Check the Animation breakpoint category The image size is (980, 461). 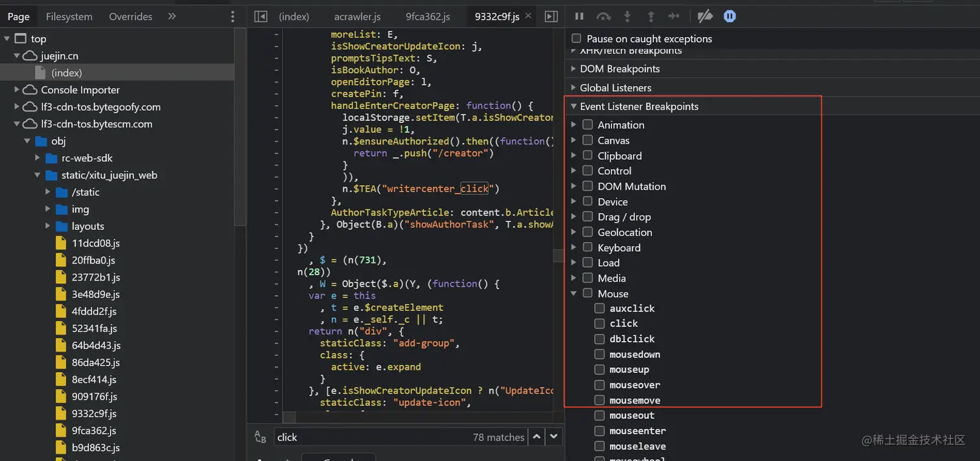(587, 124)
